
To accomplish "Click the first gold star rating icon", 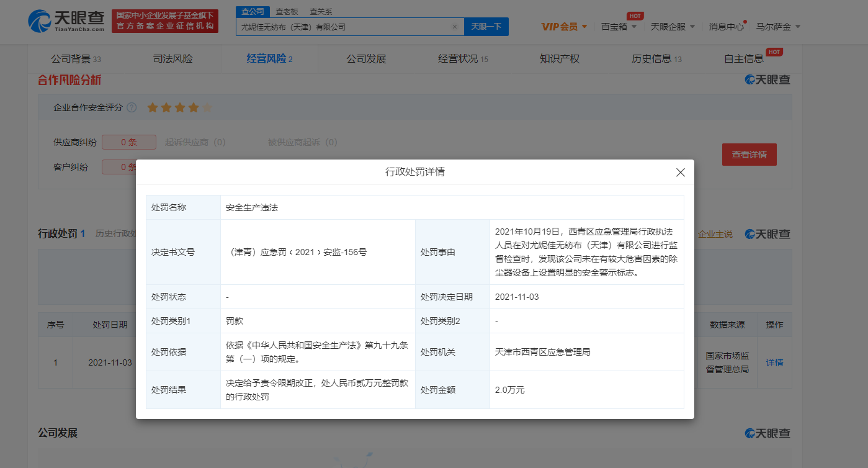I will (x=152, y=107).
